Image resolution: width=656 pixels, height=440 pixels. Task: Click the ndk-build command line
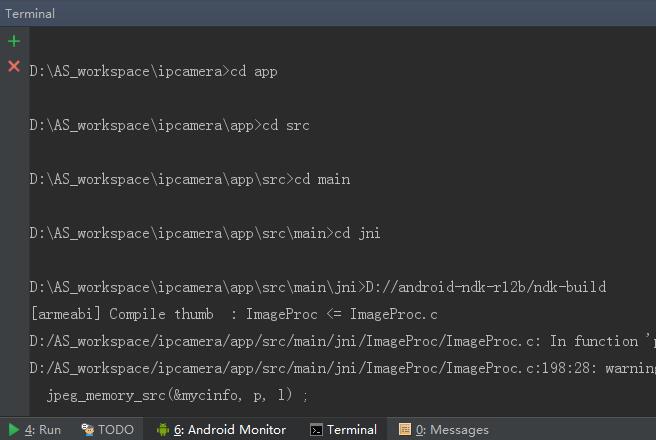(318, 288)
